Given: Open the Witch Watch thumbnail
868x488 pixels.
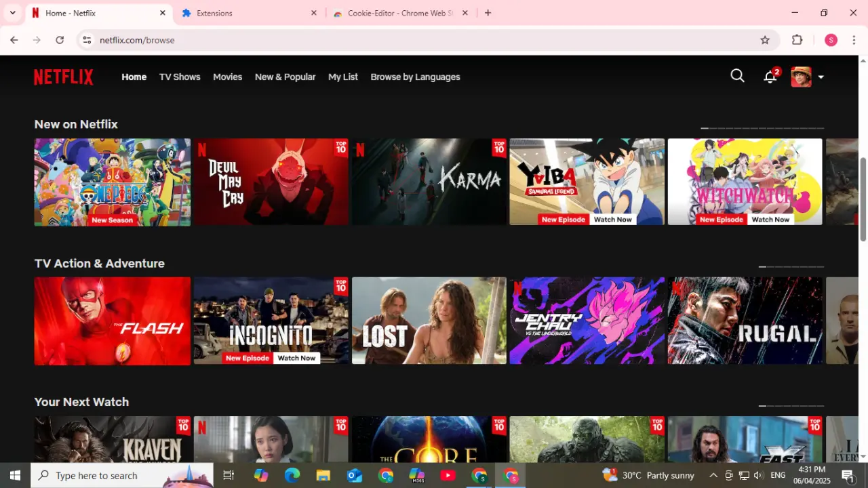Looking at the screenshot, I should click(x=745, y=182).
